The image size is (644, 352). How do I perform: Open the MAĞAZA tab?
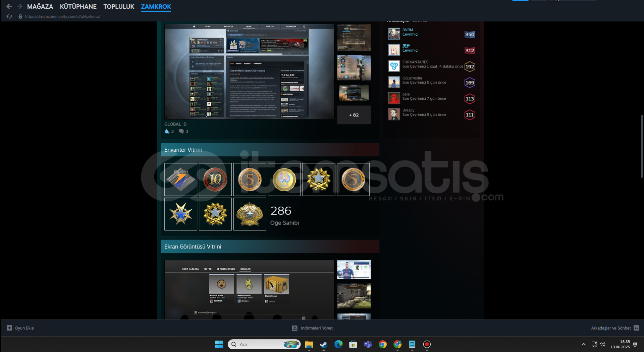point(40,6)
